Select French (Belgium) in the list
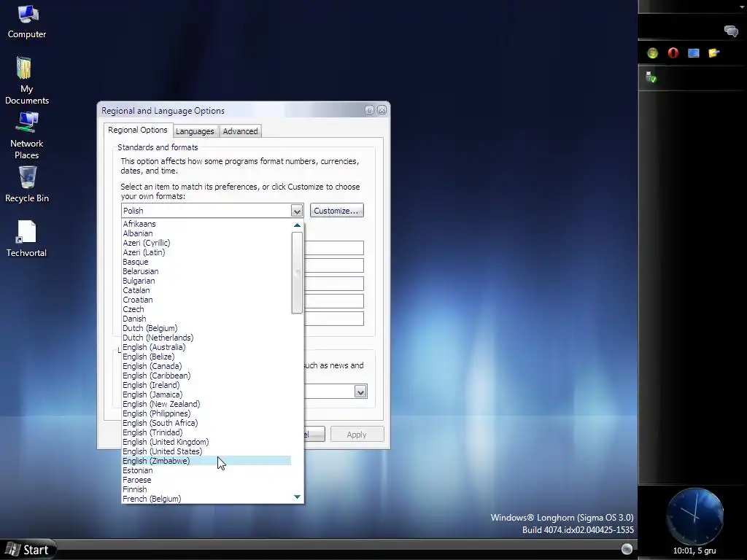The image size is (747, 560). point(206,499)
